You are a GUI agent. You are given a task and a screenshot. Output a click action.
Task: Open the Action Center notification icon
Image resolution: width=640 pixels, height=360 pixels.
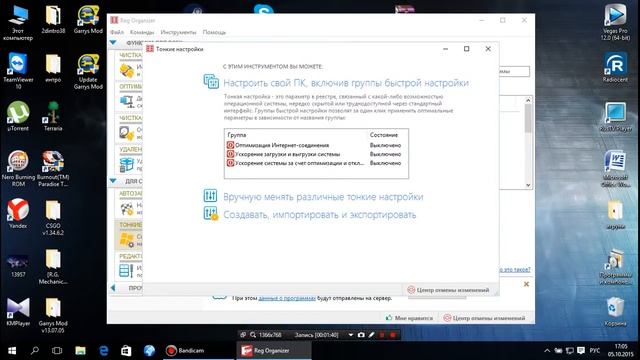[x=581, y=351]
